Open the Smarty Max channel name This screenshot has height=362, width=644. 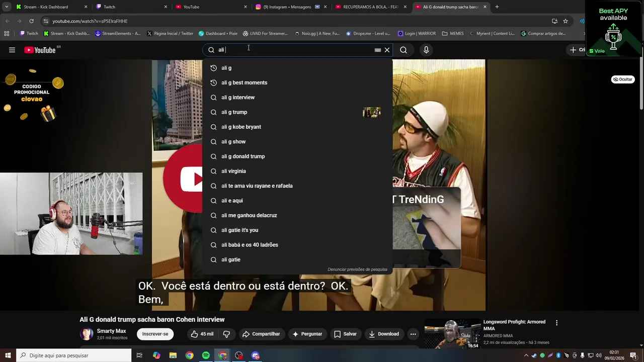click(112, 331)
